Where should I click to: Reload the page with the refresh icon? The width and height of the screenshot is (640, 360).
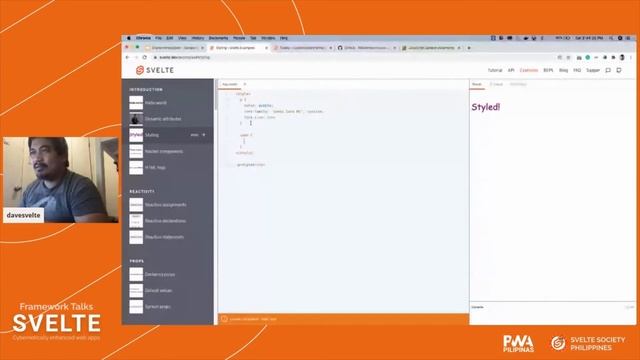coord(144,58)
